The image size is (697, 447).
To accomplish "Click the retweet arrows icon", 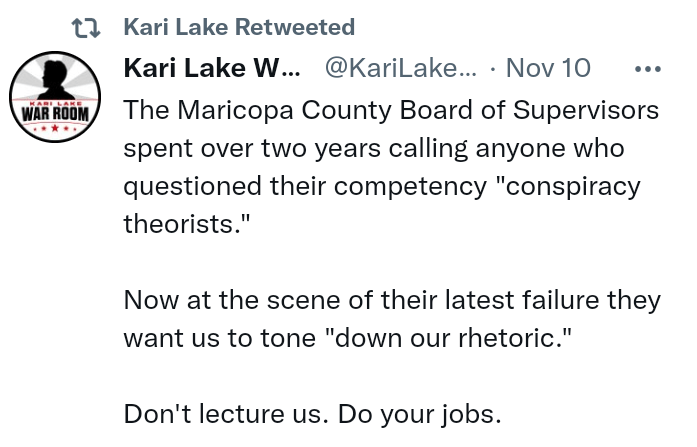I will [86, 28].
